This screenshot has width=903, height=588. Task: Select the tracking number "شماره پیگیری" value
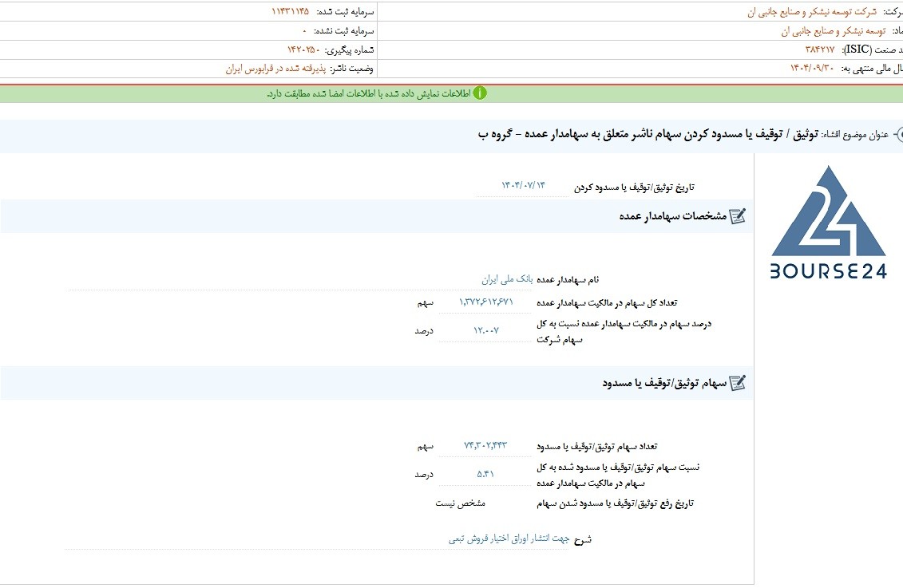point(303,50)
